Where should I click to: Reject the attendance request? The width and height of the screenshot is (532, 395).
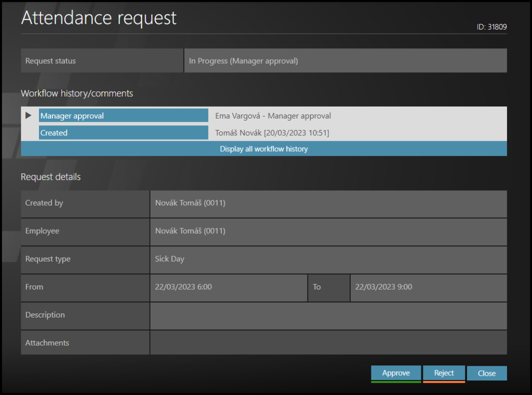click(444, 373)
